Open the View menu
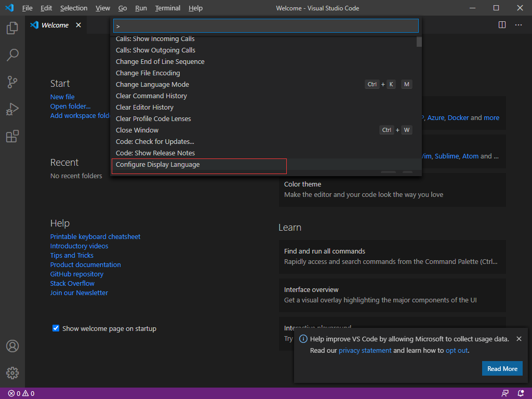 click(x=102, y=8)
